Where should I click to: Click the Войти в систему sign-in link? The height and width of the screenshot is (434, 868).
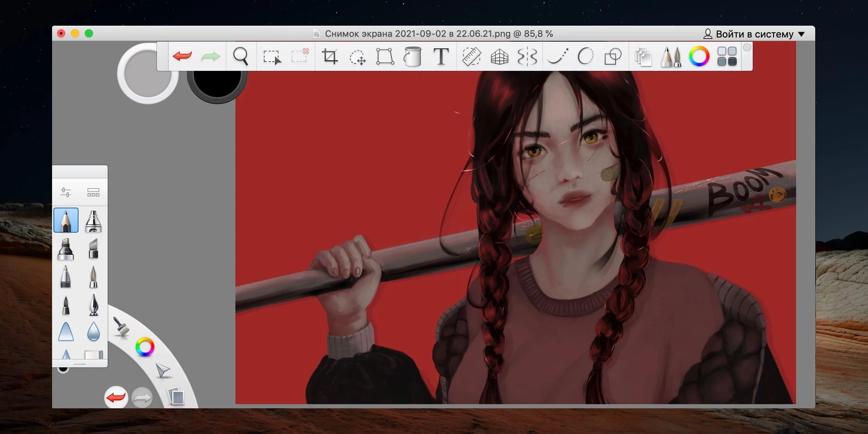pyautogui.click(x=754, y=34)
